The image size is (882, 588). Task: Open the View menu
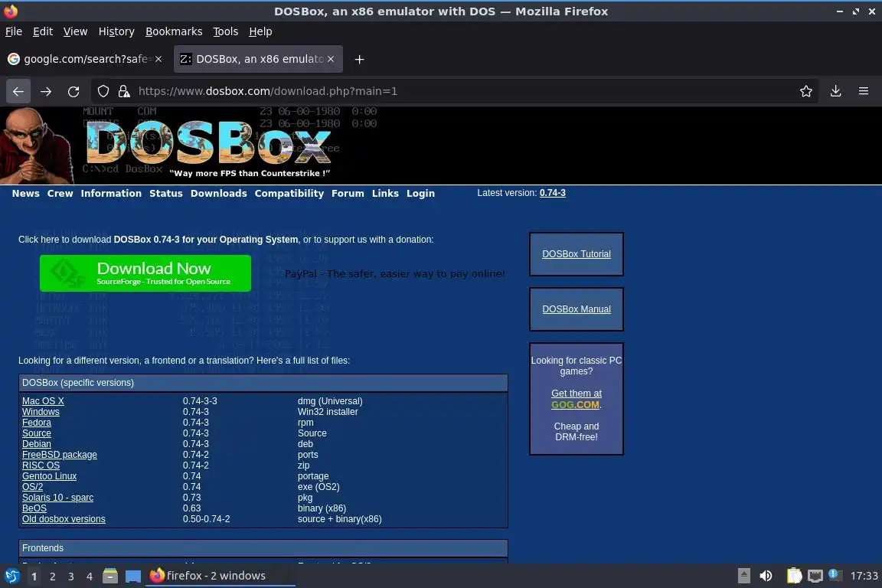[75, 31]
